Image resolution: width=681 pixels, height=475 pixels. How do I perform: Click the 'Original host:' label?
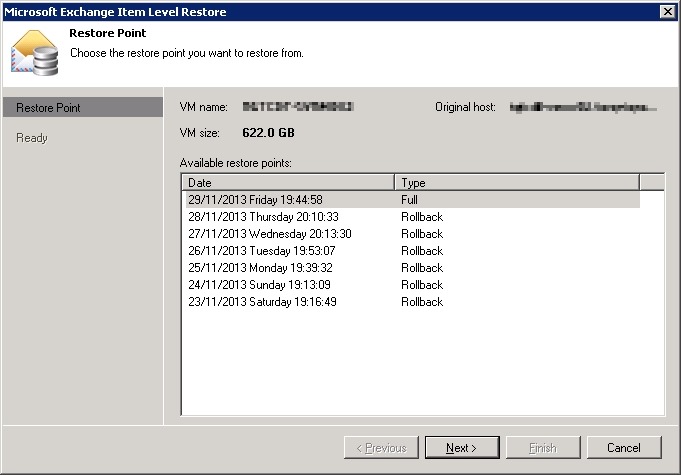(x=465, y=107)
